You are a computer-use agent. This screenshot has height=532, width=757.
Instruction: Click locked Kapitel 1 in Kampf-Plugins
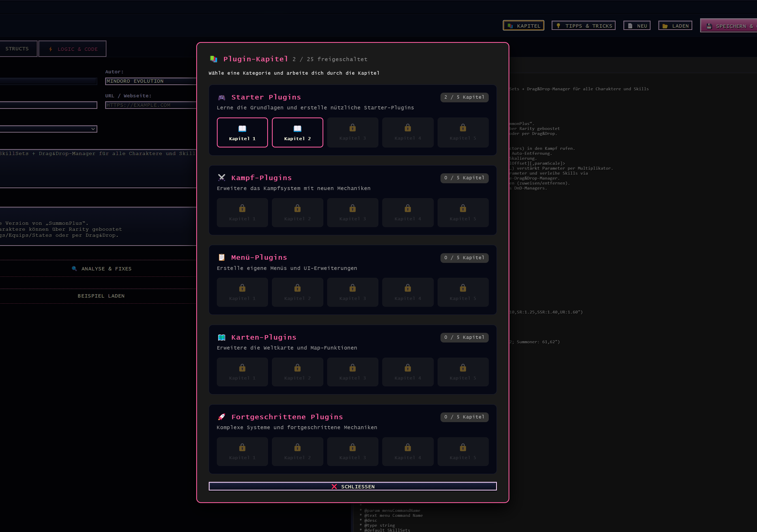[x=242, y=212]
